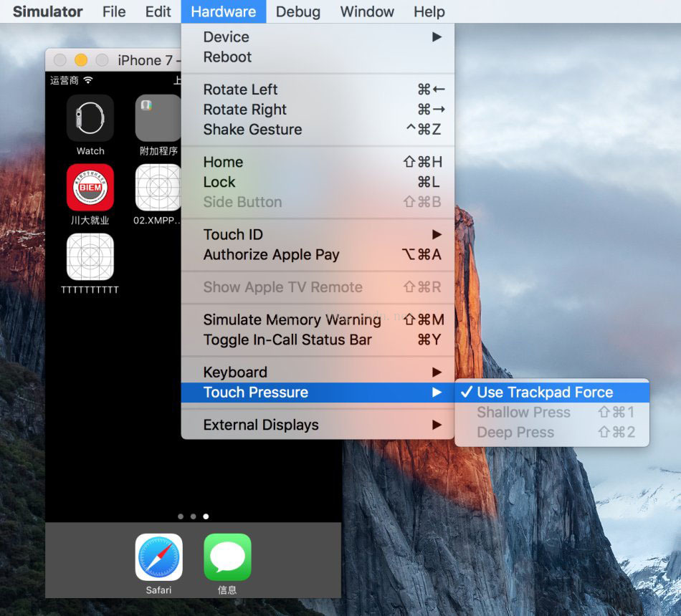Open the Debug menu
Screen dimensions: 681x616
point(298,11)
